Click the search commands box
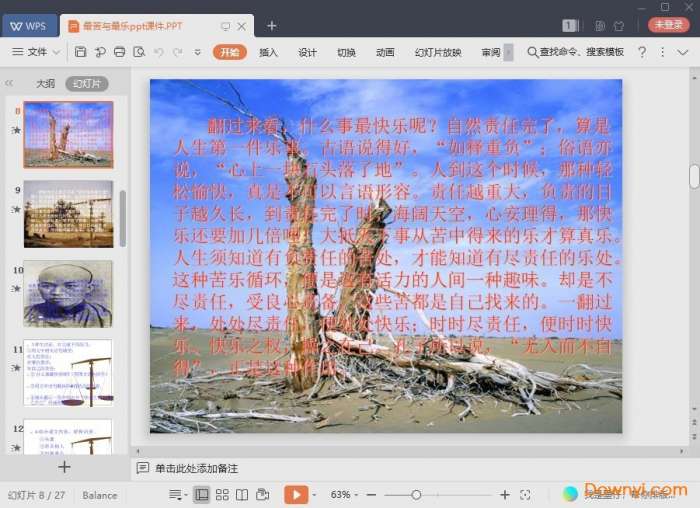 pyautogui.click(x=575, y=52)
